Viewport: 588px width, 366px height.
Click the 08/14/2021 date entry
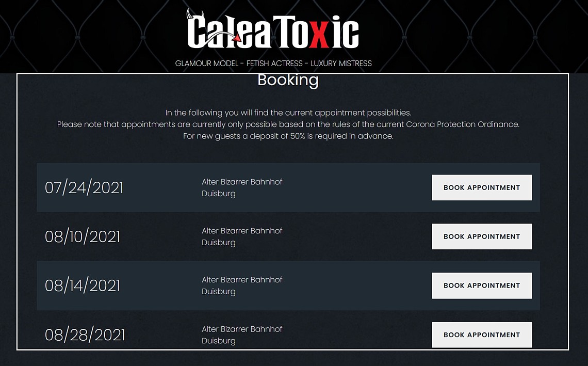[83, 285]
